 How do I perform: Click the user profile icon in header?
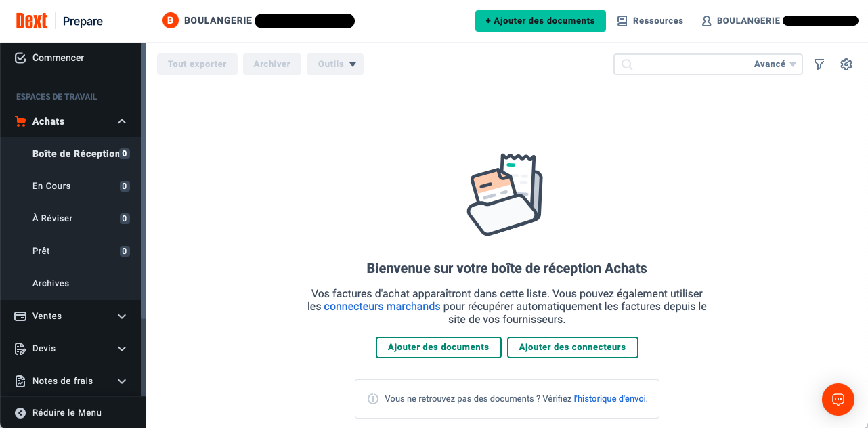coord(706,21)
